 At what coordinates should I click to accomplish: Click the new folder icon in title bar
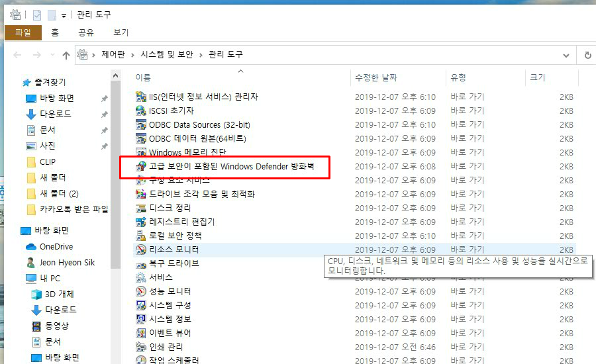(x=52, y=15)
